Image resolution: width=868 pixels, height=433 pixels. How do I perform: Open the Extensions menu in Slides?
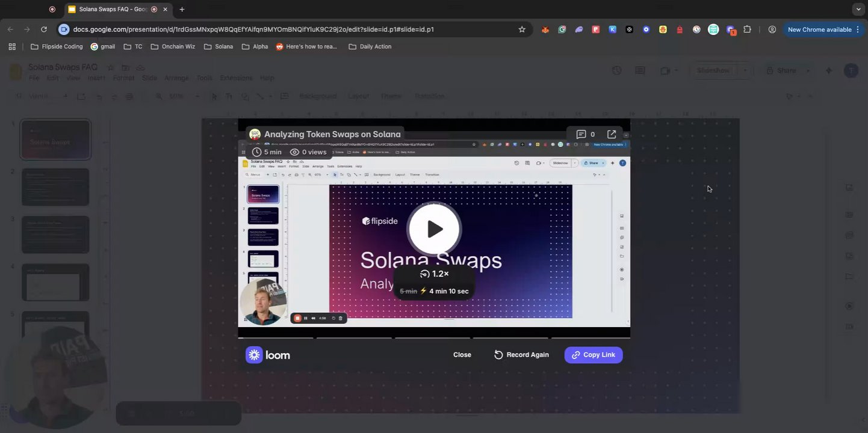tap(236, 78)
